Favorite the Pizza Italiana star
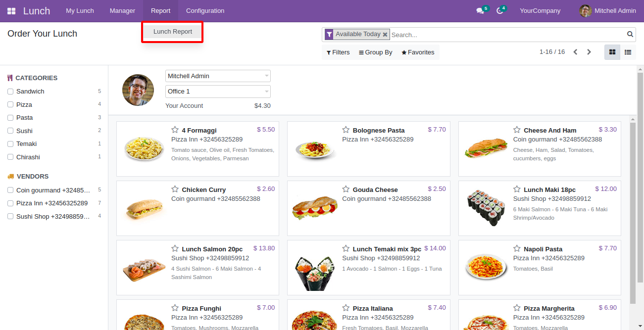 click(x=346, y=308)
